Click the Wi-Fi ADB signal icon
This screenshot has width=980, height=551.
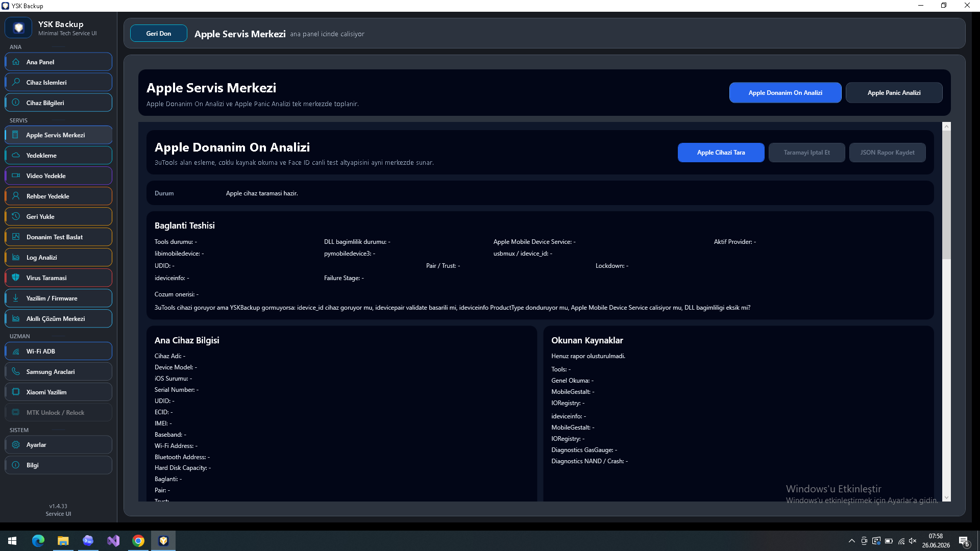point(16,352)
